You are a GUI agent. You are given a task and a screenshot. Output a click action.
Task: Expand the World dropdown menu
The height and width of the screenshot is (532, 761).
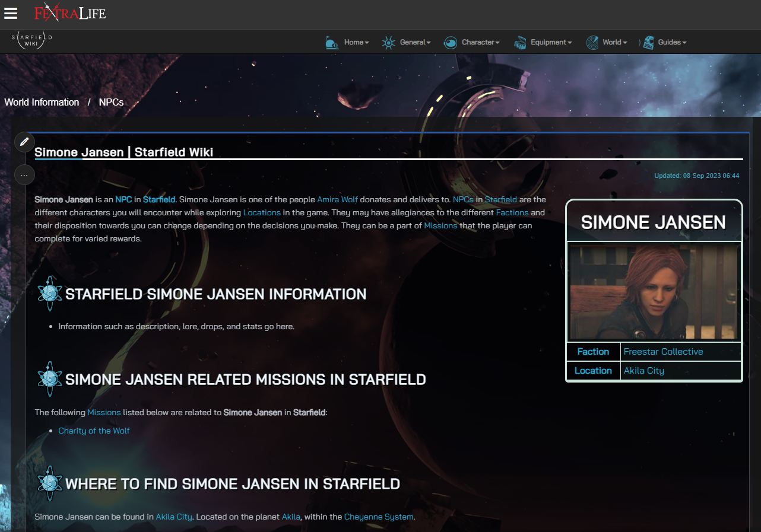[x=614, y=43]
